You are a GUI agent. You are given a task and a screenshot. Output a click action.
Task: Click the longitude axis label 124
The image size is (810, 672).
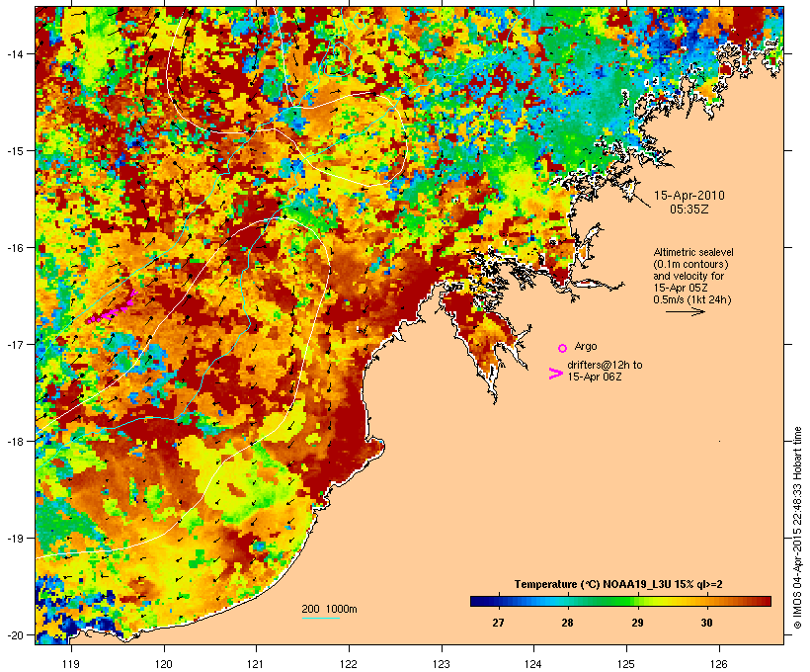pos(533,664)
